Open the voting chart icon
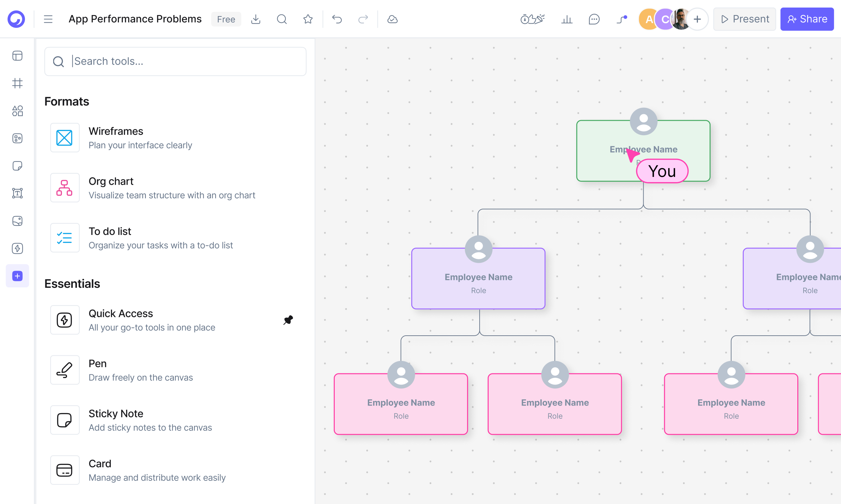The height and width of the screenshot is (504, 841). pos(567,19)
